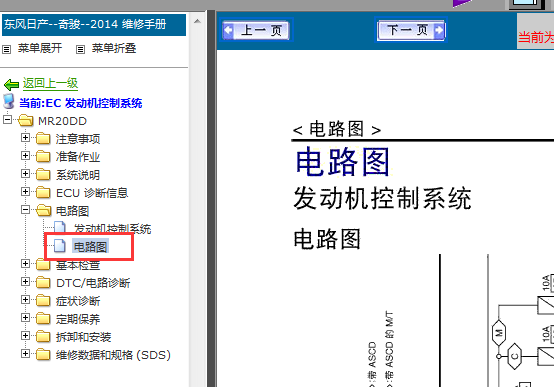Select the 症状诊断 tree item
554x387 pixels.
[78, 301]
